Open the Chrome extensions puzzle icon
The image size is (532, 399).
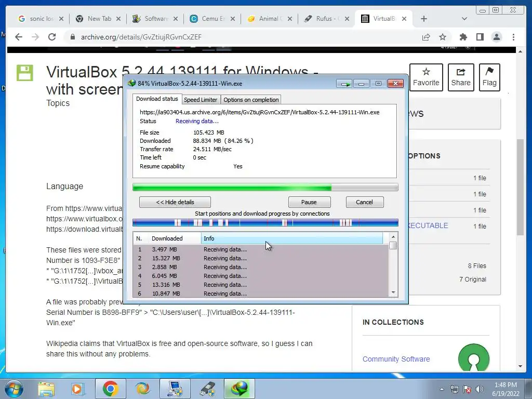(x=463, y=37)
